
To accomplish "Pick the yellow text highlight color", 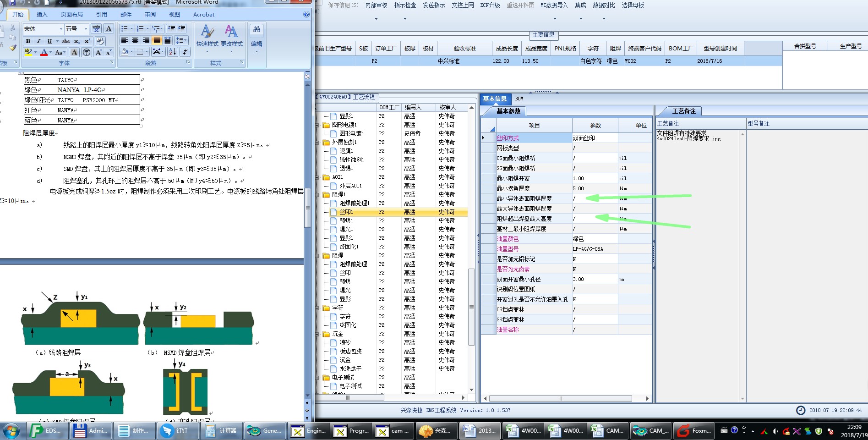I will [28, 52].
